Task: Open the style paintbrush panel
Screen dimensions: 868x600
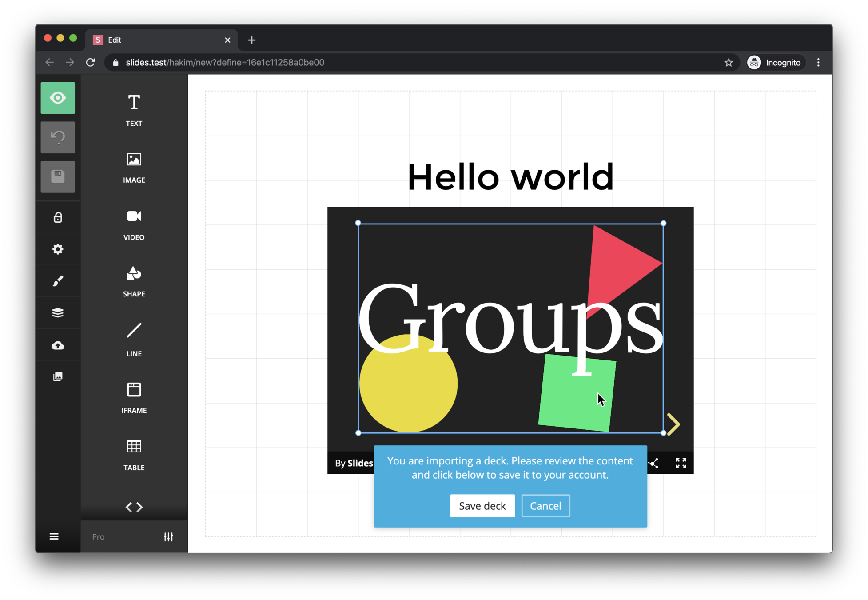Action: pos(58,281)
